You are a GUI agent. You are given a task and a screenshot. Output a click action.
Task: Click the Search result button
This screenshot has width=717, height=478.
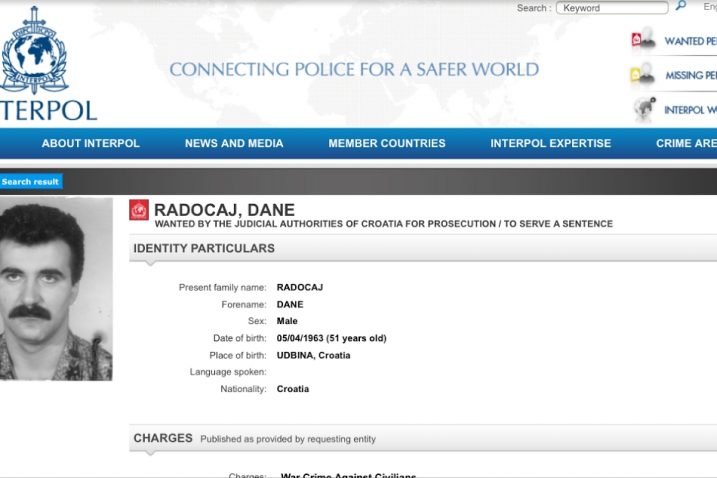tap(31, 182)
